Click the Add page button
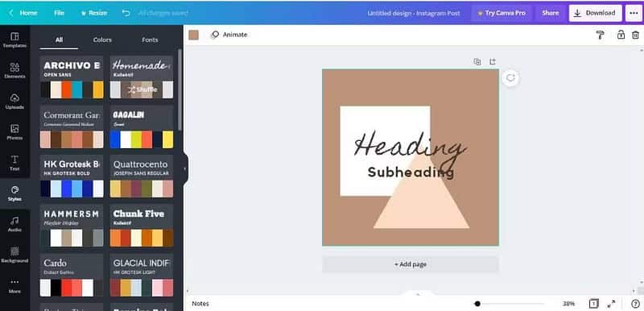The width and height of the screenshot is (644, 311). (411, 264)
